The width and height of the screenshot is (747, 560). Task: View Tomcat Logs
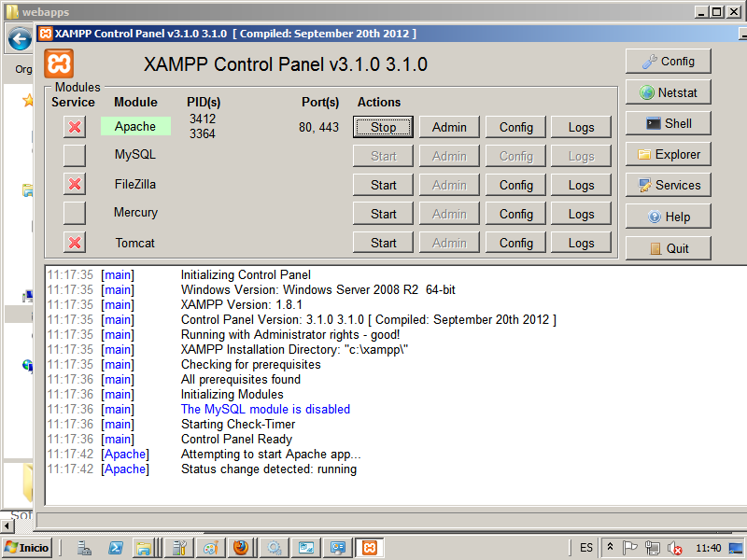click(581, 243)
